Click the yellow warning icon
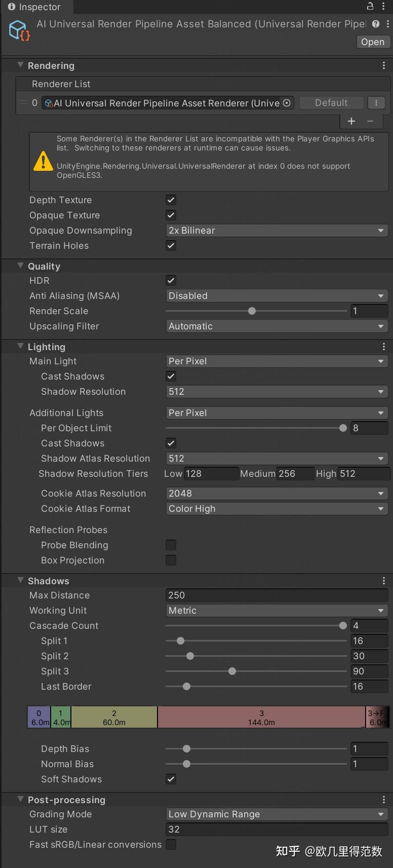Image resolution: width=393 pixels, height=868 pixels. click(x=43, y=161)
